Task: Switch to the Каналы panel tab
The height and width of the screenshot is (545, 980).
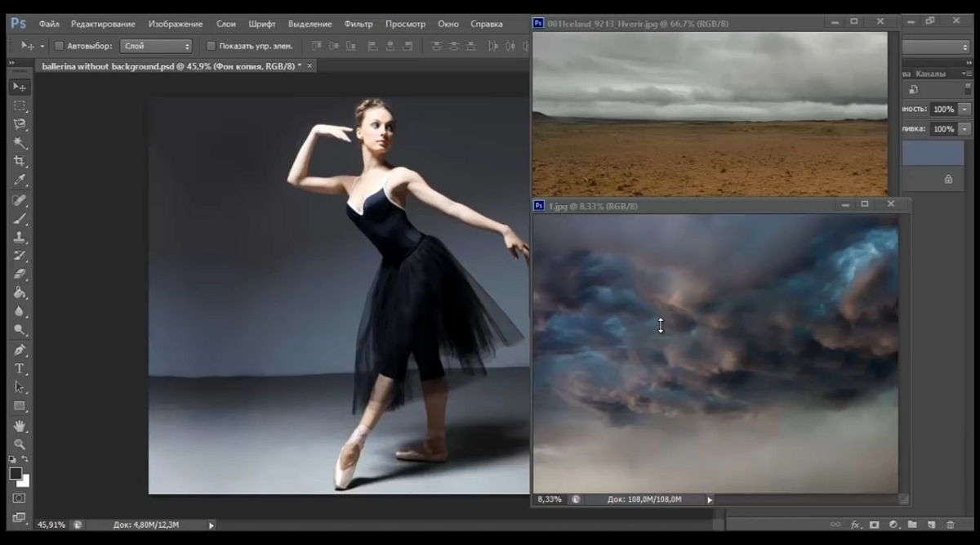Action: point(930,74)
